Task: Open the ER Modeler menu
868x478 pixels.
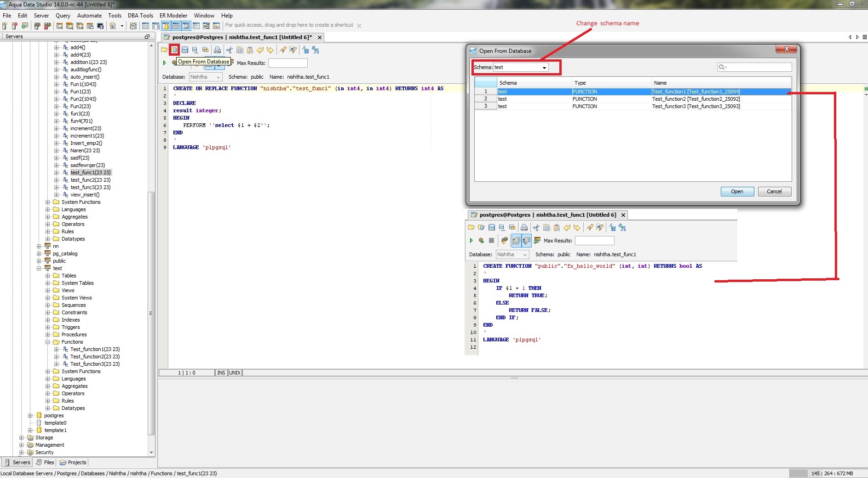Action: tap(173, 15)
